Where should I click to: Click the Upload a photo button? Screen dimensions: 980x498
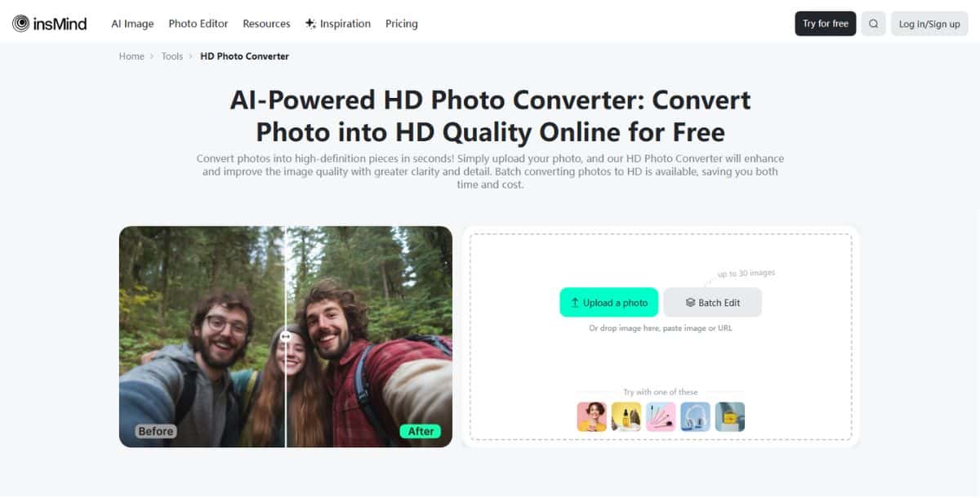609,302
